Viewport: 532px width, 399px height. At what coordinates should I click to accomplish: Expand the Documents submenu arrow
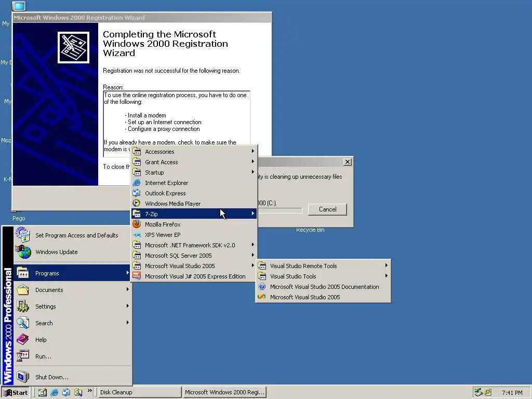[128, 289]
